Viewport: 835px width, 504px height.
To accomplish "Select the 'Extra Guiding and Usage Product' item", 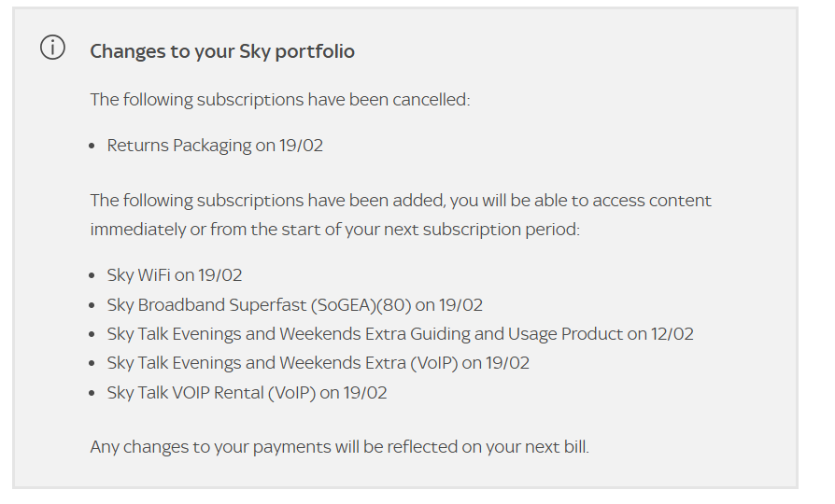I will point(400,334).
